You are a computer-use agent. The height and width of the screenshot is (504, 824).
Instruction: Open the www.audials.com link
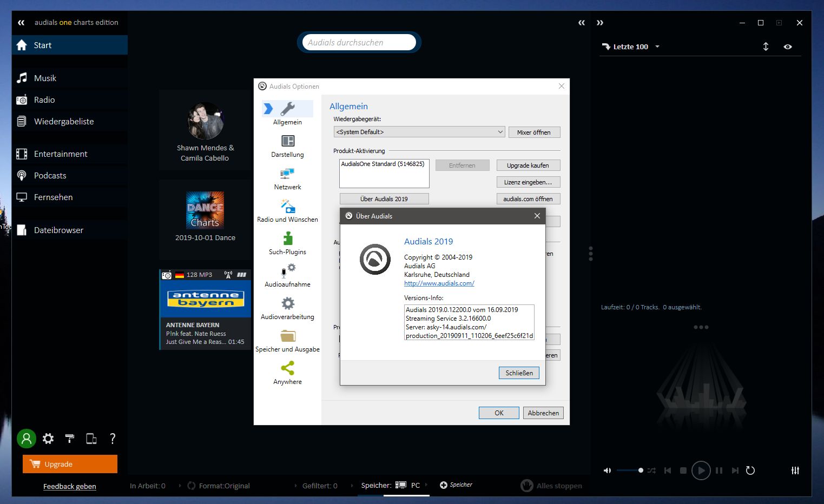[439, 283]
